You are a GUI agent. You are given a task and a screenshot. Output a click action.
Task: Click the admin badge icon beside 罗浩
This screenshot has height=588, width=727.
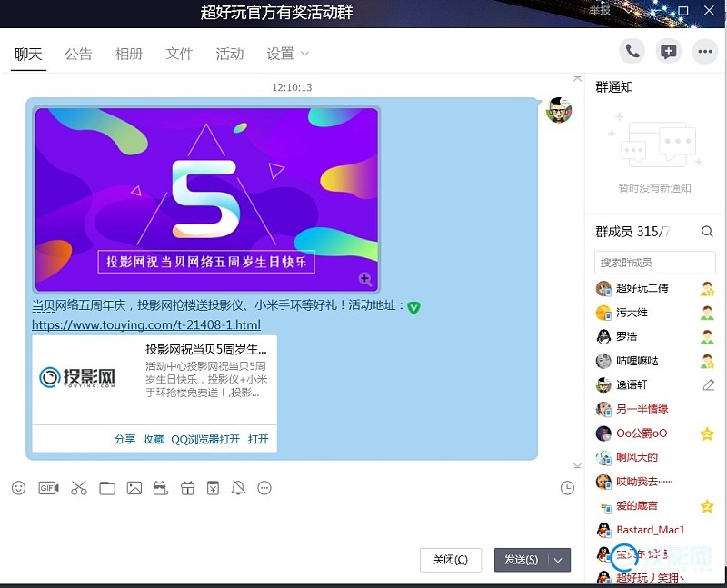click(x=707, y=336)
